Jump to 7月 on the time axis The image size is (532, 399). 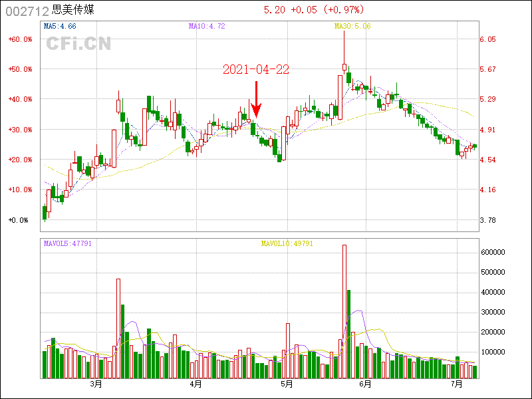click(456, 384)
